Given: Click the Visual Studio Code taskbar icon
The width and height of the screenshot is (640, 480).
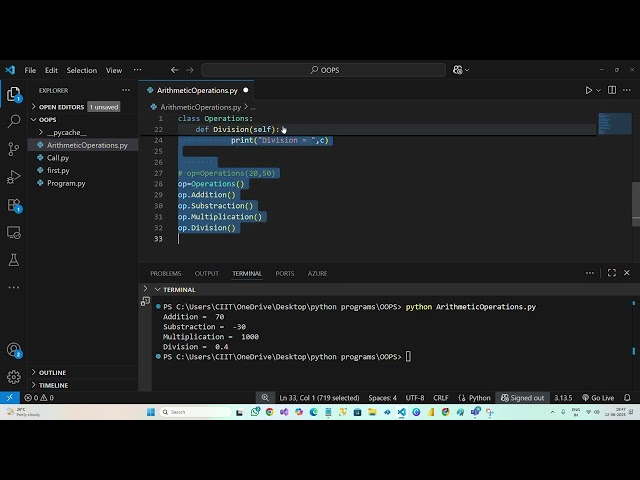Looking at the screenshot, I should point(402,412).
